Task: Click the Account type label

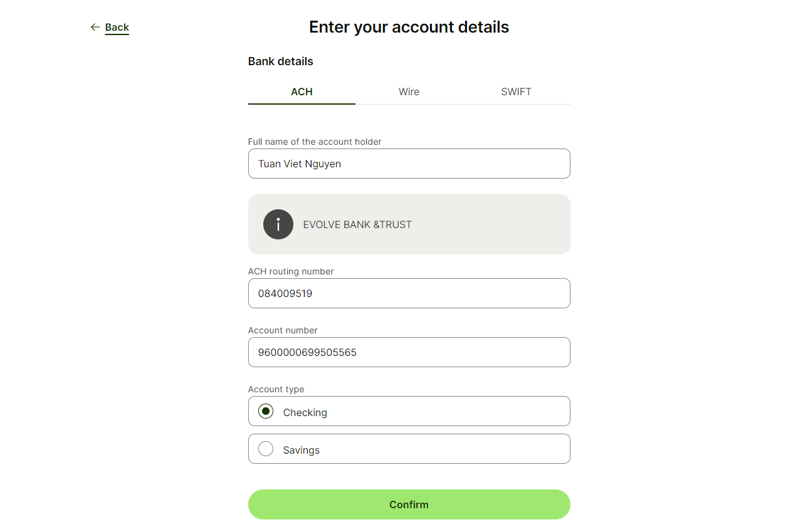Action: click(276, 389)
